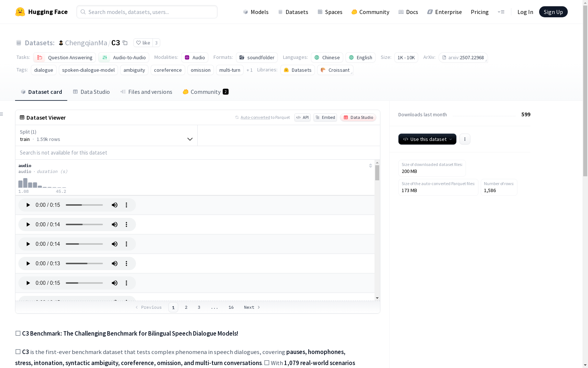Seek in the 0:13 audio progress bar
Screen dimensions: 588x368
click(x=84, y=263)
